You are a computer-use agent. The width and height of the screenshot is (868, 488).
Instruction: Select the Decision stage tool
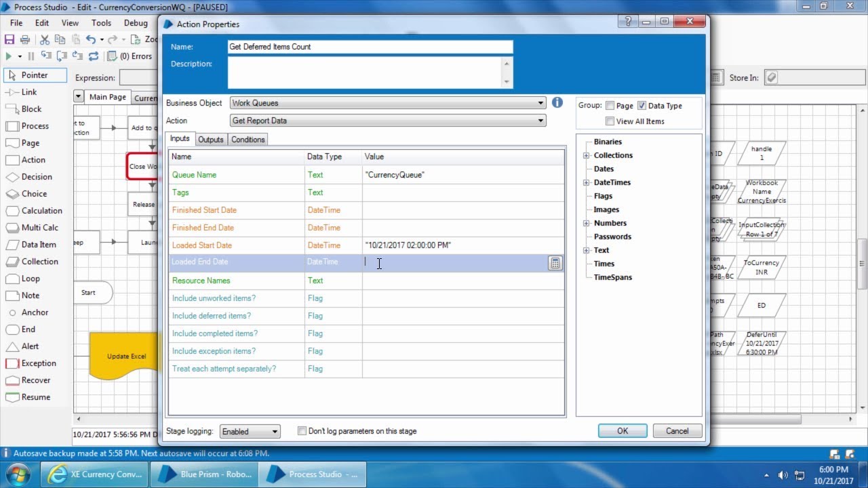(x=28, y=177)
